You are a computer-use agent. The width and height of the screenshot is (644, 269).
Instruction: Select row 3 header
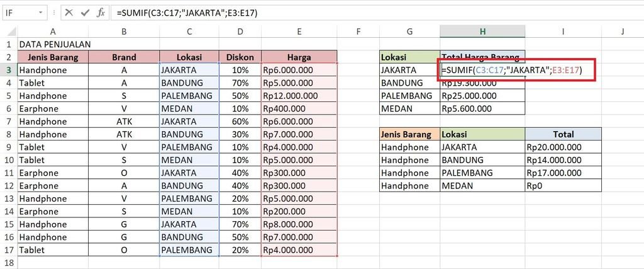(x=9, y=70)
